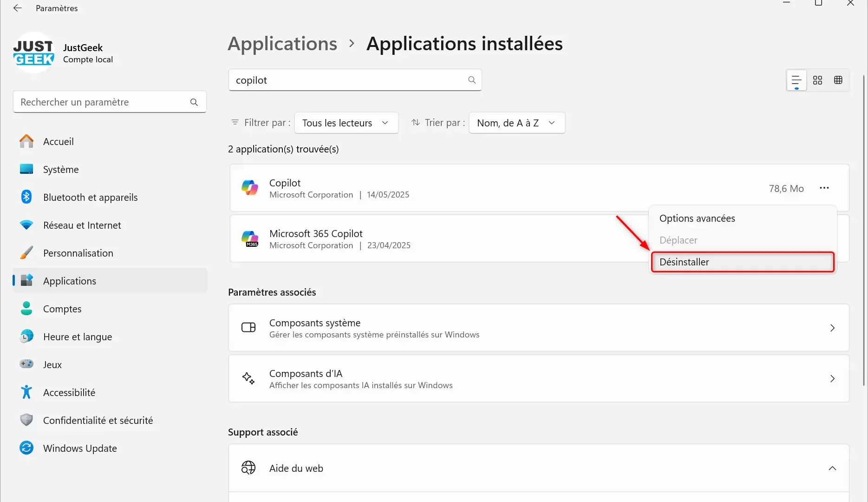868x502 pixels.
Task: Click the Composants d'IA sparkle icon
Action: click(x=248, y=378)
